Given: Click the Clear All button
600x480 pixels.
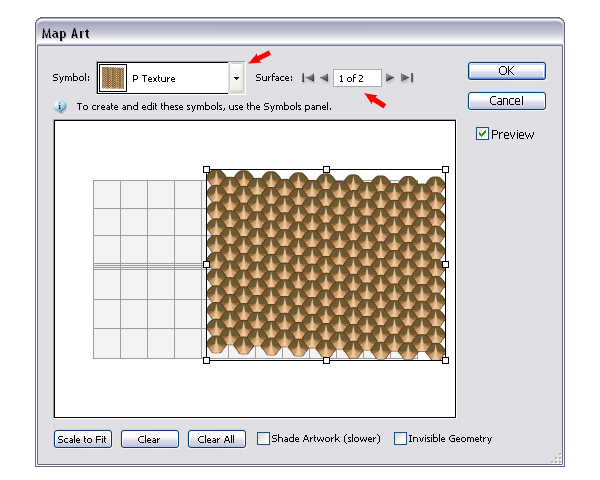Looking at the screenshot, I should coord(217,439).
